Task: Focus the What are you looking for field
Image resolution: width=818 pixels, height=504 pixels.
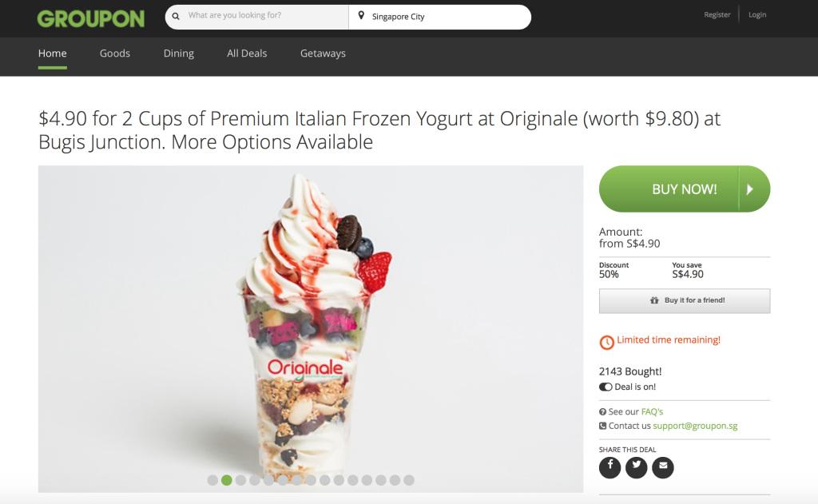Action: pos(264,16)
